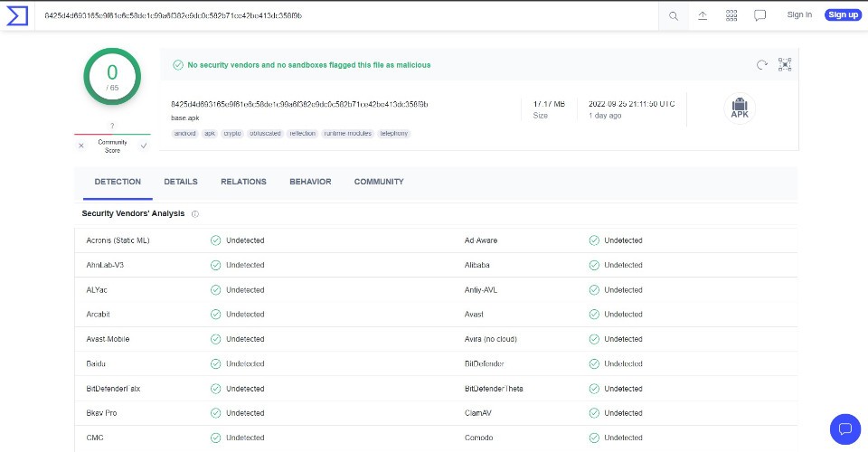868x452 pixels.
Task: Click the android tag
Action: [x=184, y=133]
